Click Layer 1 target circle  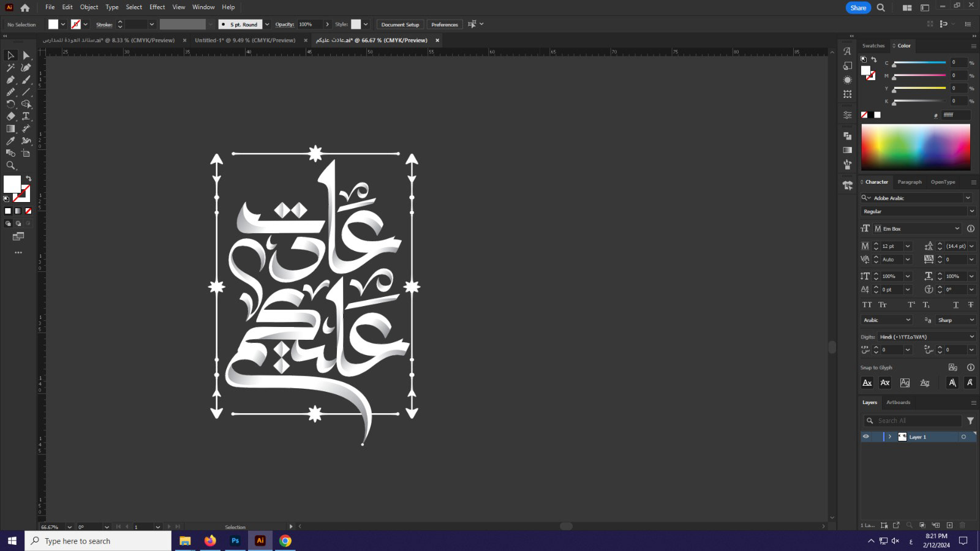(963, 437)
